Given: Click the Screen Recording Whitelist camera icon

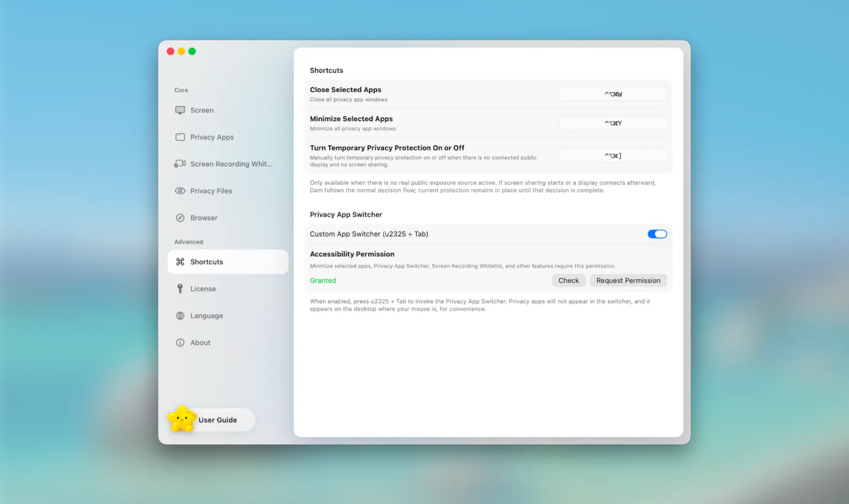Looking at the screenshot, I should click(180, 164).
